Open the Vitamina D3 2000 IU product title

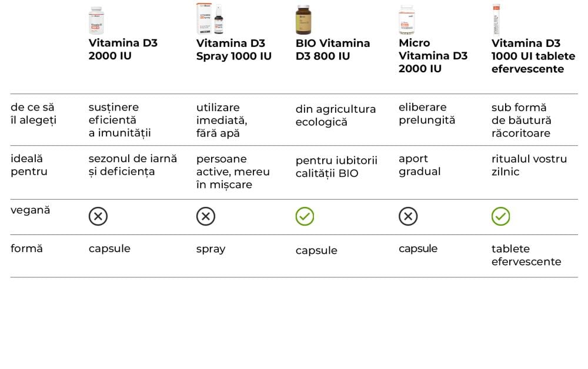pyautogui.click(x=123, y=49)
